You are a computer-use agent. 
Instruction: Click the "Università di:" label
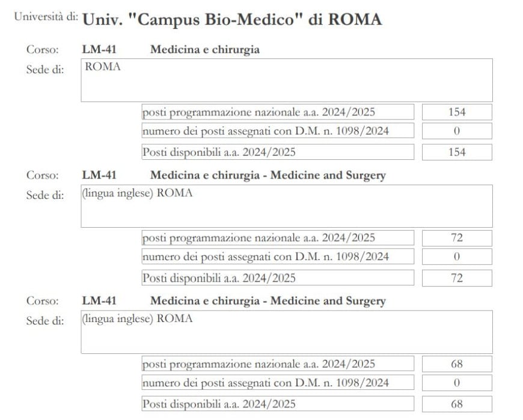[x=46, y=17]
